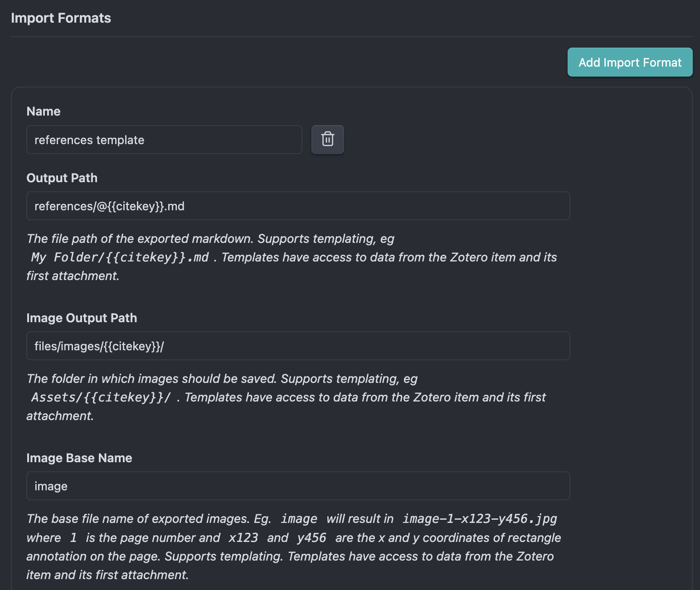This screenshot has height=590, width=700.
Task: Click the inline image code example after Eg.
Action: pyautogui.click(x=299, y=519)
